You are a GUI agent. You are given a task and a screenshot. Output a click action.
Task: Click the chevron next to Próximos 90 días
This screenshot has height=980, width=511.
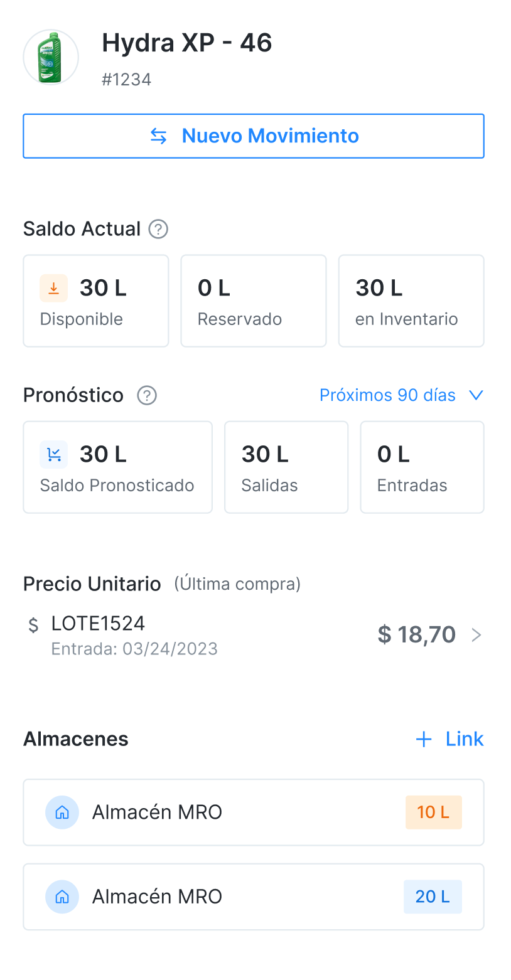coord(476,395)
